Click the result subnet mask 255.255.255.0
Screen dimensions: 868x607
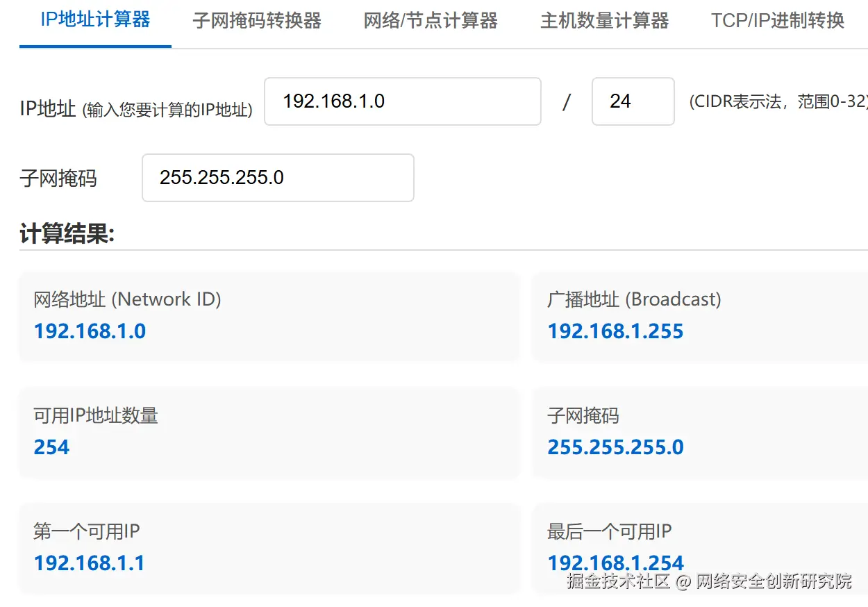pos(615,447)
